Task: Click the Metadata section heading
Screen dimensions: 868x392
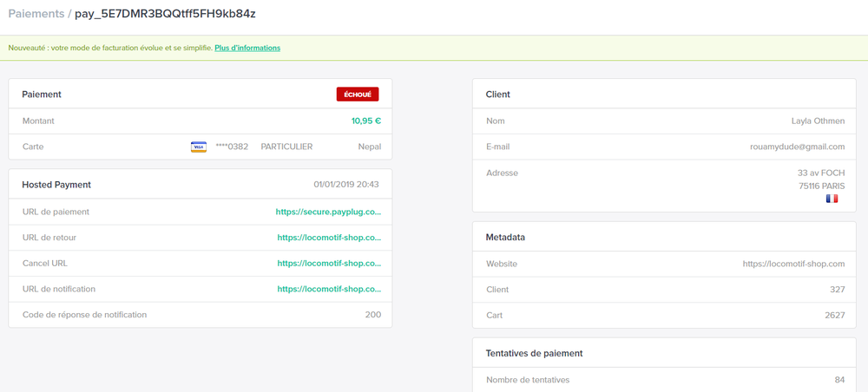Action: [x=505, y=237]
